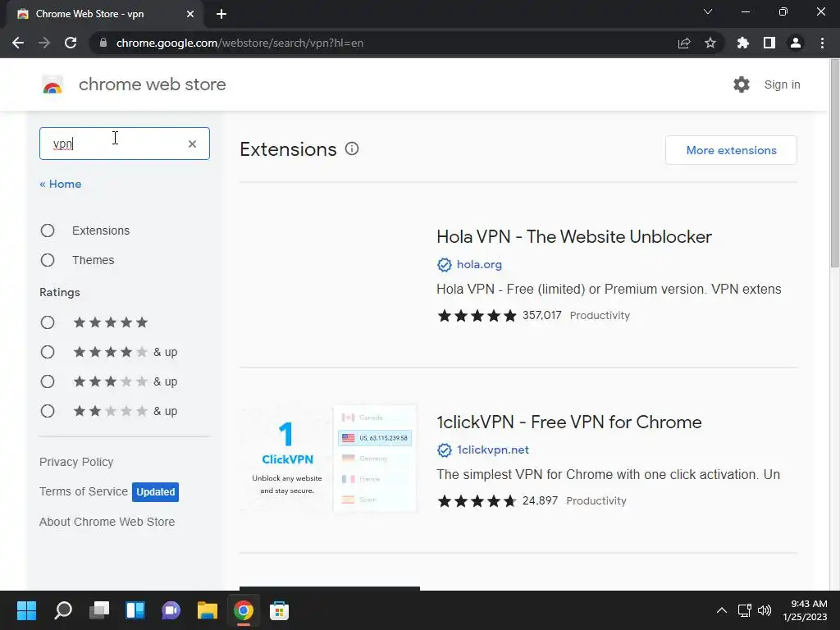The height and width of the screenshot is (630, 840).
Task: Open Chrome side panel
Action: point(769,43)
